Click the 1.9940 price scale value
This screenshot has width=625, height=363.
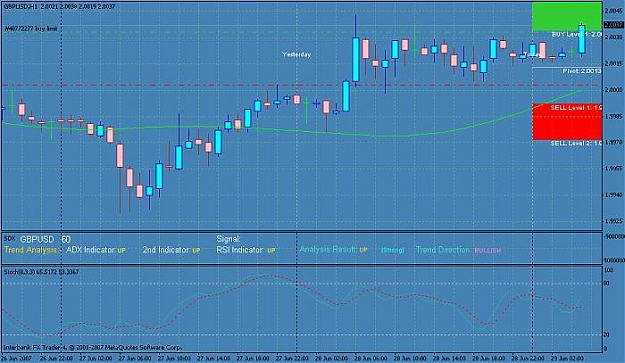(x=614, y=195)
